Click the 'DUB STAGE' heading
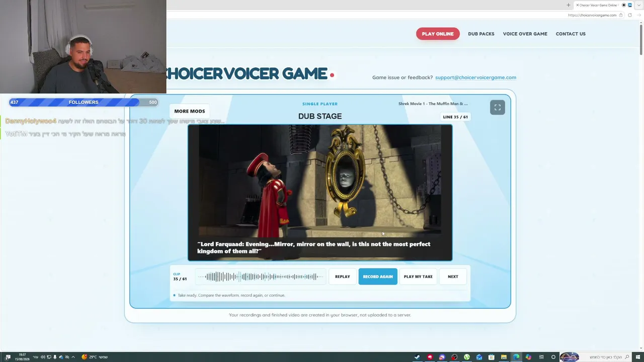The width and height of the screenshot is (644, 362). [320, 116]
